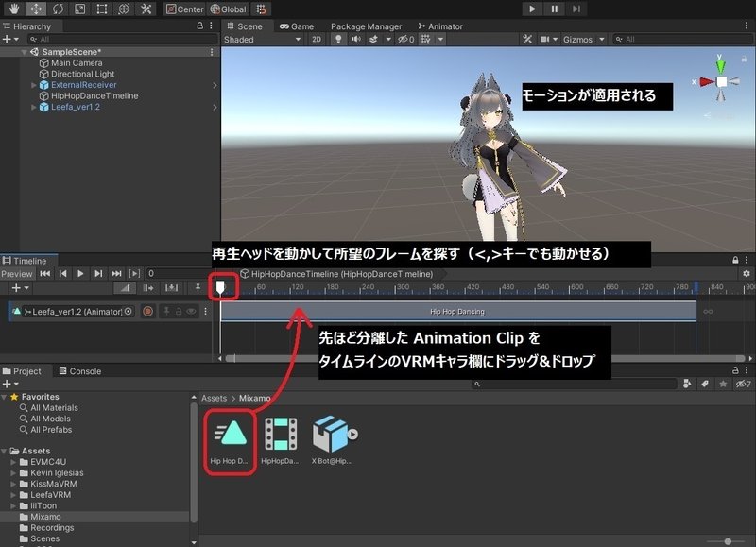
Task: Open the Package Manager tab
Action: click(366, 26)
